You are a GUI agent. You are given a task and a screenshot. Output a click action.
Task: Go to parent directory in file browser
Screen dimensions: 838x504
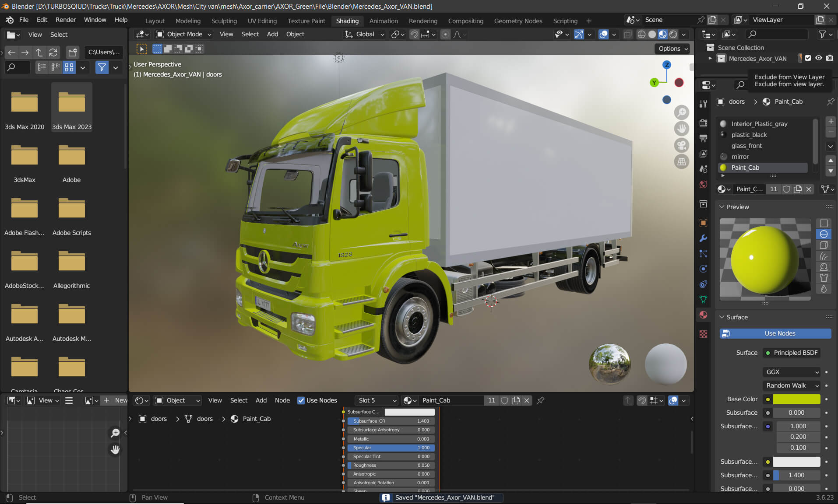click(39, 52)
